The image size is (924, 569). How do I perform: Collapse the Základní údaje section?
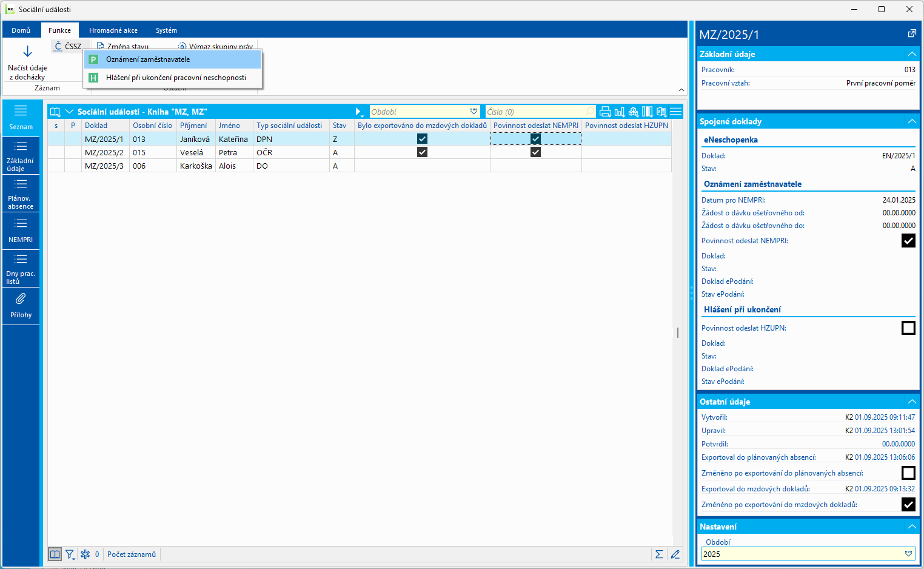click(x=912, y=54)
